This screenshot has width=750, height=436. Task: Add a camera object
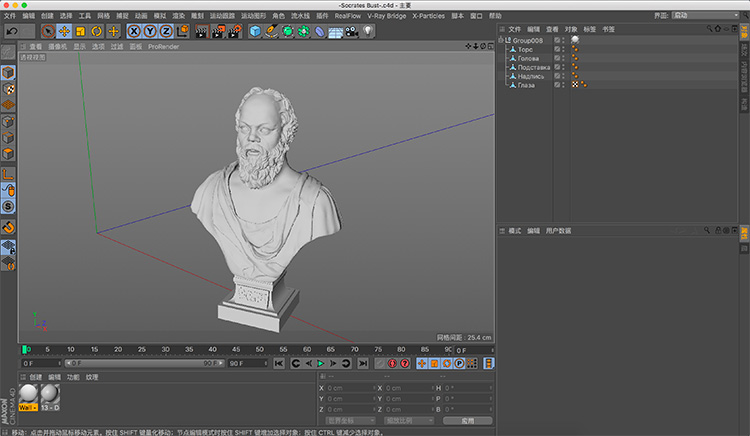(352, 32)
